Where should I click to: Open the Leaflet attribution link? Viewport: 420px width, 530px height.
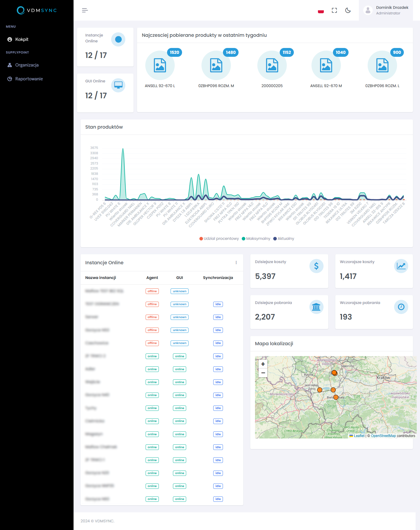pos(359,436)
